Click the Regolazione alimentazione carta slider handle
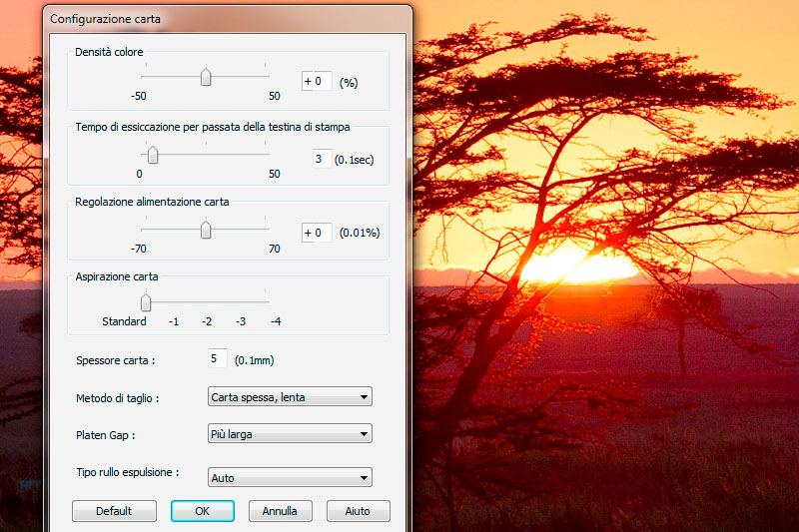Viewport: 799px width, 532px height. [206, 230]
